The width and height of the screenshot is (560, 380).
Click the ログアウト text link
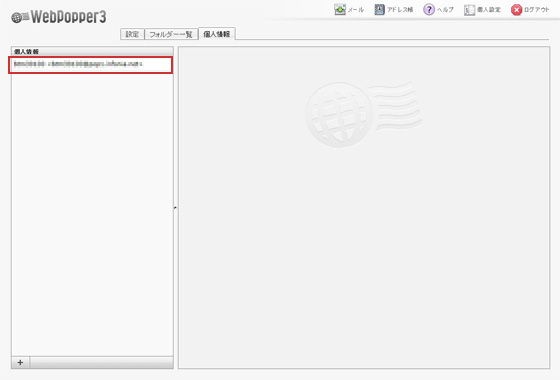click(x=536, y=10)
